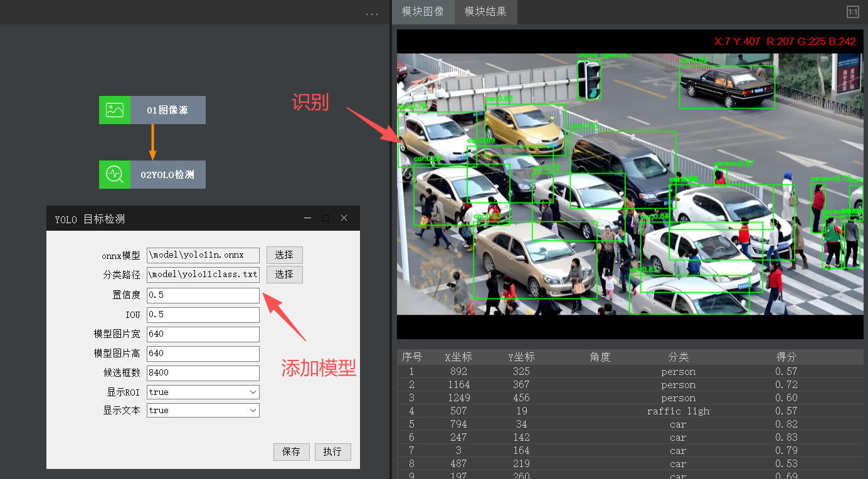
Task: Select the 01图像源 node label
Action: tap(167, 110)
